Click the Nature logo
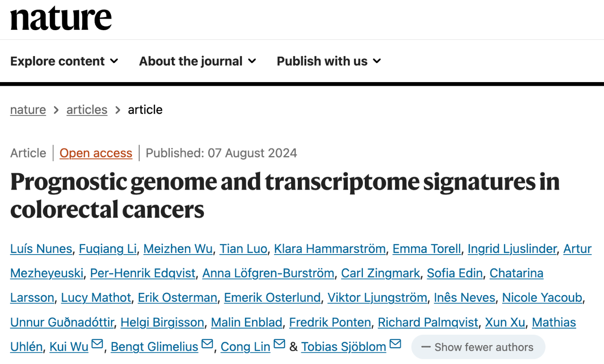This screenshot has height=364, width=604. click(61, 18)
